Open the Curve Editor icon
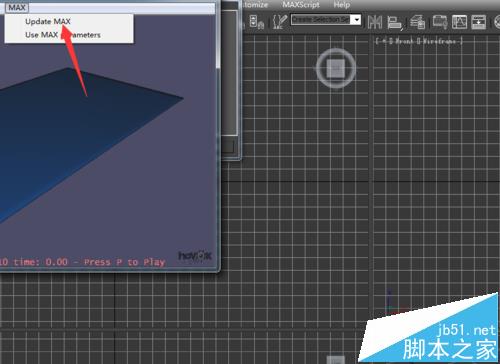This screenshot has width=500, height=364. (x=459, y=22)
